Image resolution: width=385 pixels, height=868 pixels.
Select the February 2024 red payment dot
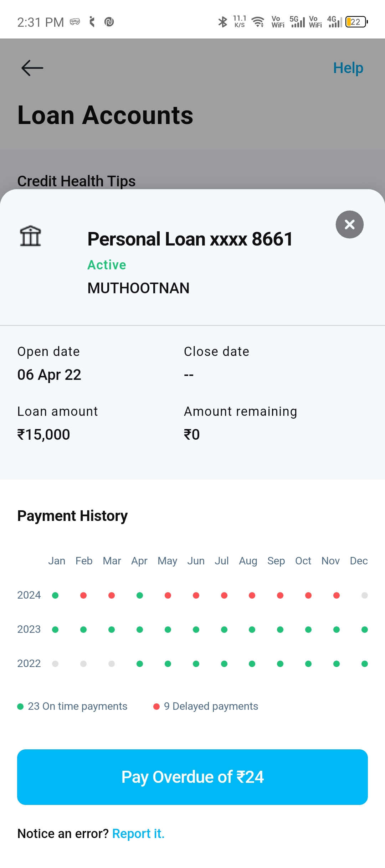(x=83, y=595)
